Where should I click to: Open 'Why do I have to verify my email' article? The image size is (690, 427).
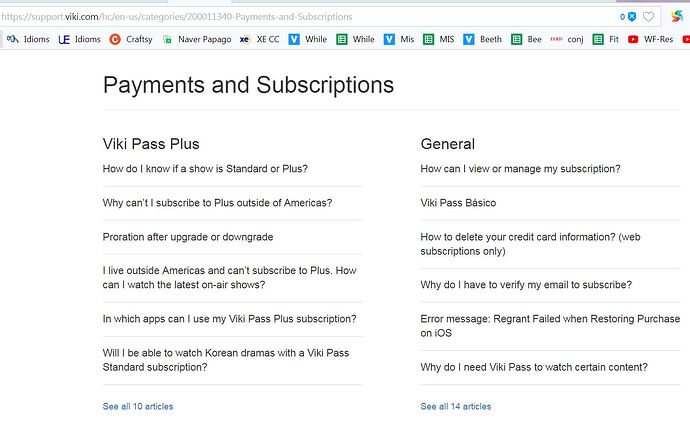pos(526,285)
